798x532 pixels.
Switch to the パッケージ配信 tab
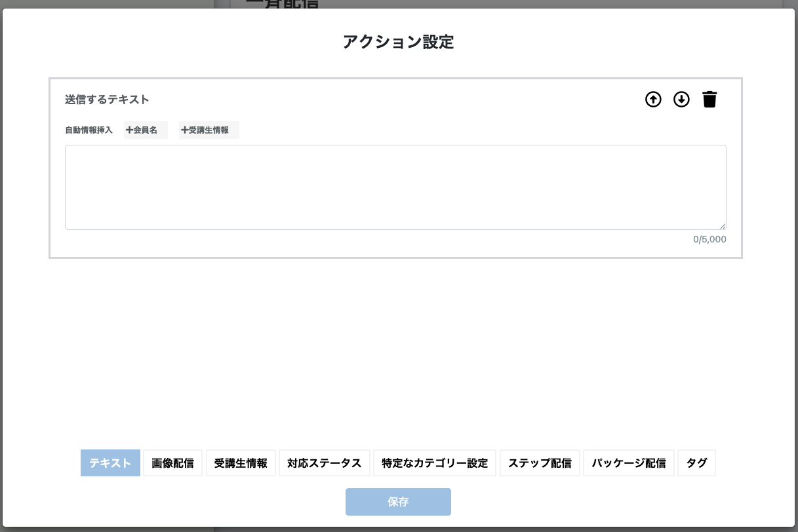coord(628,463)
